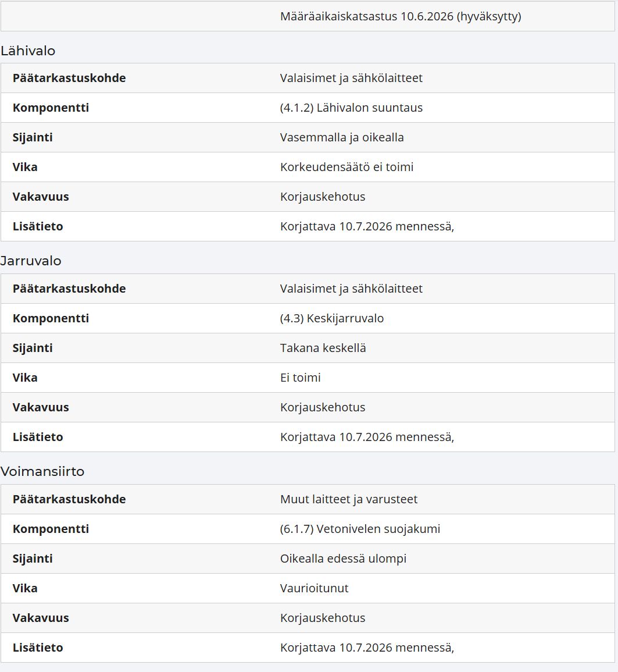Select the Voimansiirto section heading
The width and height of the screenshot is (618, 672).
(42, 471)
